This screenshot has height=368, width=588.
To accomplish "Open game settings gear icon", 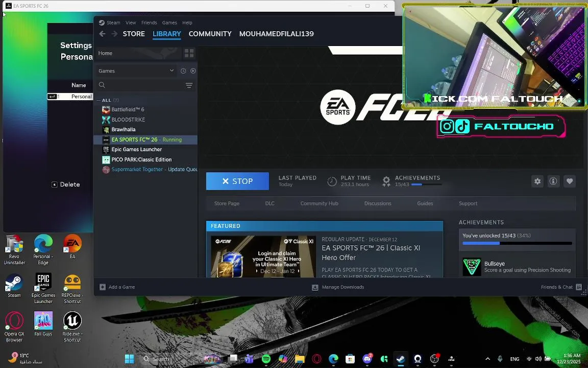I will [x=537, y=181].
